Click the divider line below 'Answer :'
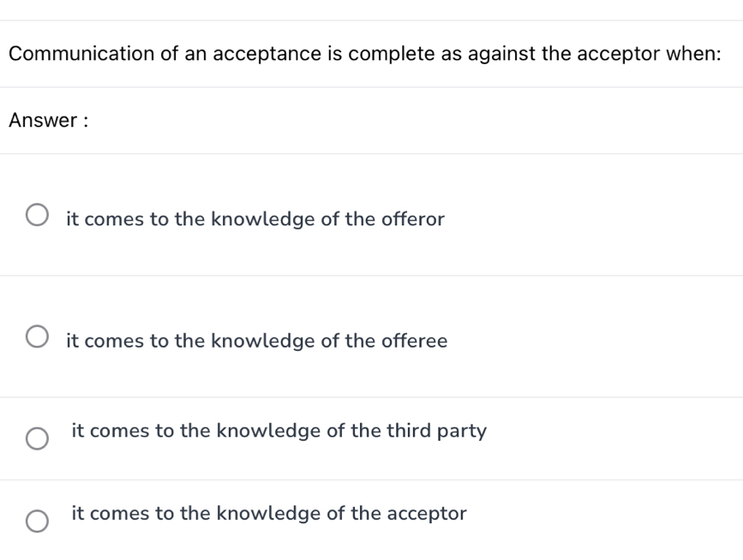The width and height of the screenshot is (743, 560). [x=371, y=154]
